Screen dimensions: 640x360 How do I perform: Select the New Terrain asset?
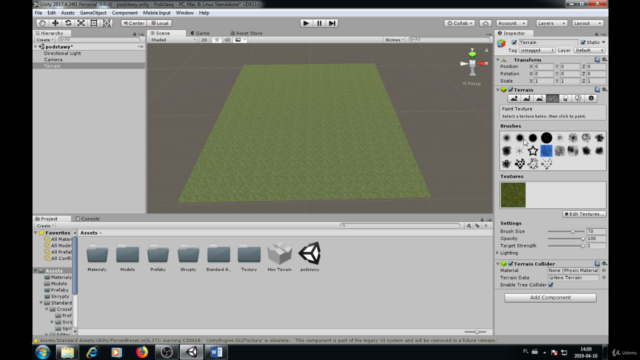[280, 257]
